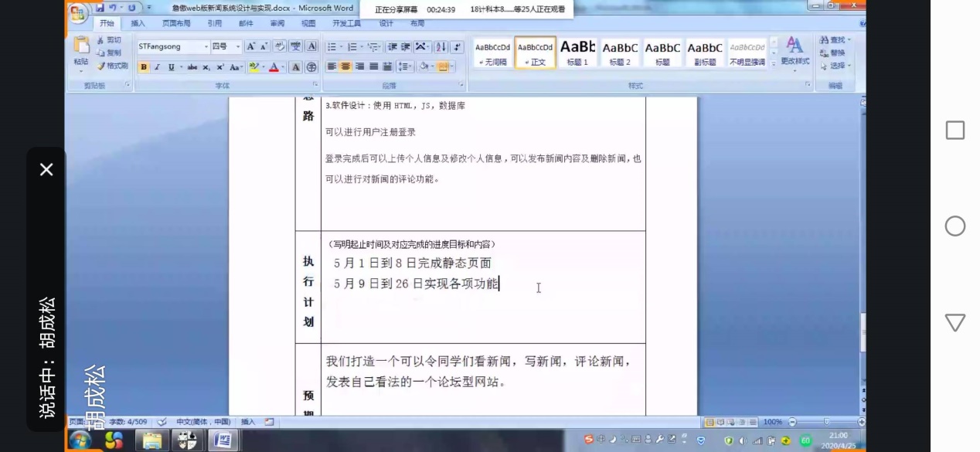
Task: Open the font size 四号 dropdown
Action: (x=237, y=47)
